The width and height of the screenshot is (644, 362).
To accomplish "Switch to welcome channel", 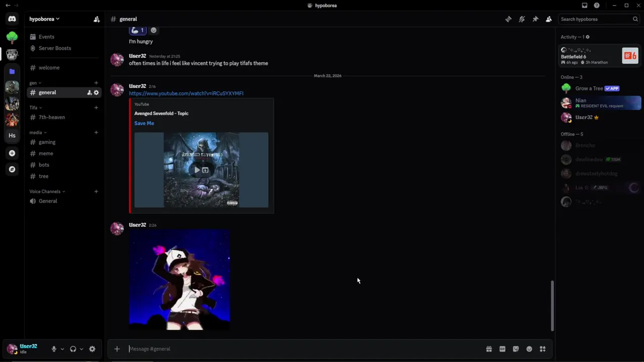I will 64,68.
